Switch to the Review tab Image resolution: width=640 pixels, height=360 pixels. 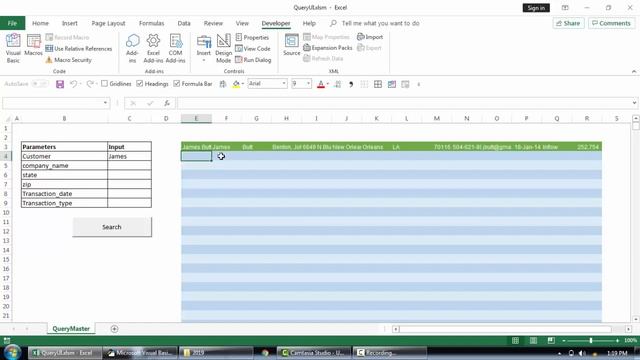pyautogui.click(x=213, y=23)
